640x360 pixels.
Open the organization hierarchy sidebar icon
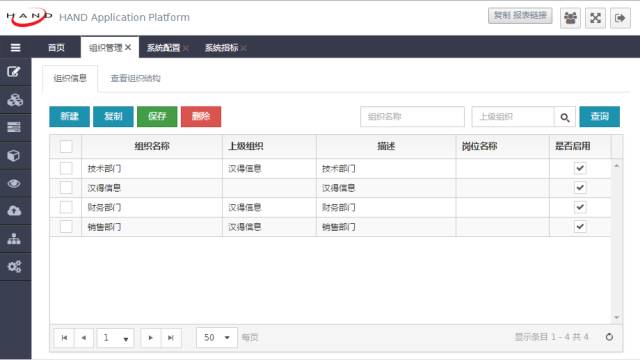[x=14, y=239]
